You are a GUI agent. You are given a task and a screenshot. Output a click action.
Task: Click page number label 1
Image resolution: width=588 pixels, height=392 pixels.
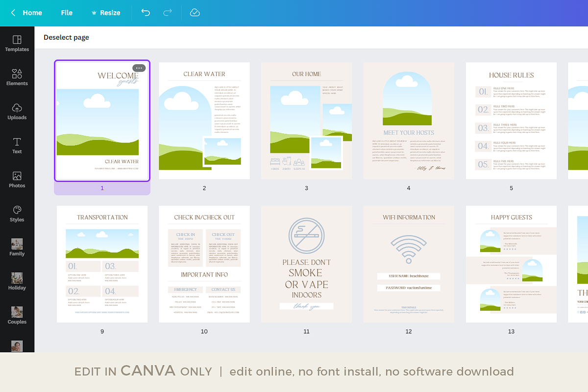pyautogui.click(x=102, y=188)
